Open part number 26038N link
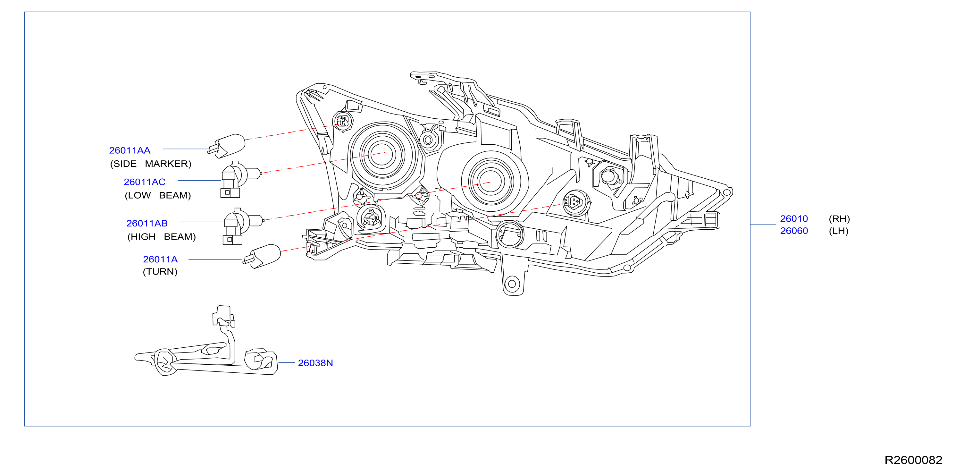The image size is (980, 476). point(315,363)
